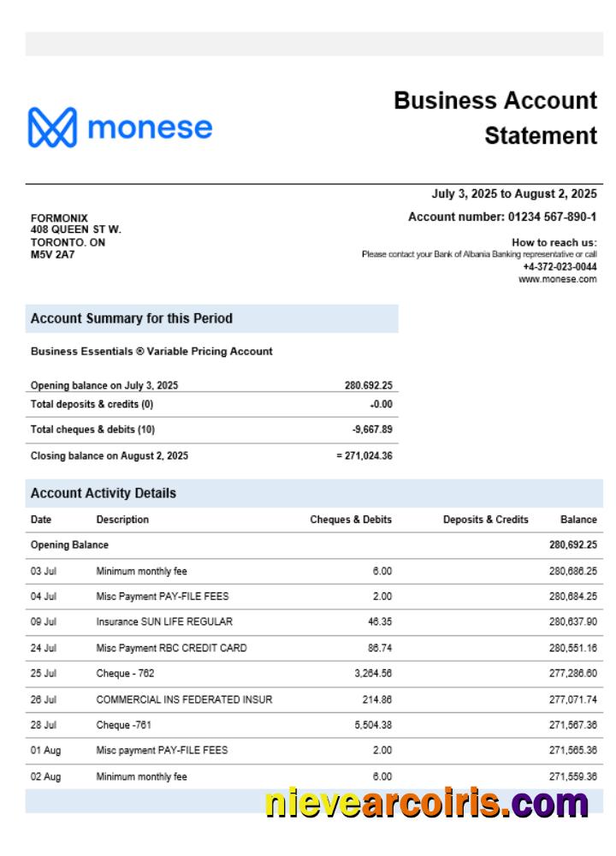
Task: Click the phone number +4-372-023-0044
Action: pos(560,267)
